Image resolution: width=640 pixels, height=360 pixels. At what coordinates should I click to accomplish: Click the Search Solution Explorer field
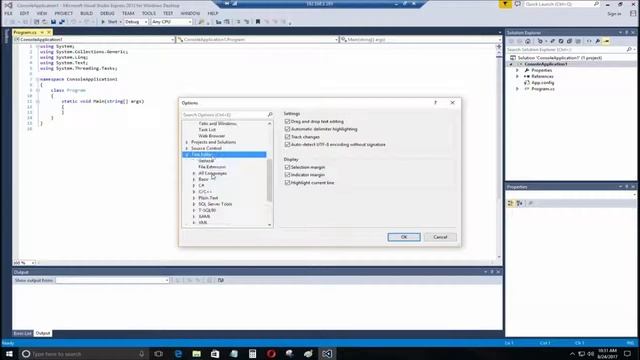pyautogui.click(x=566, y=50)
